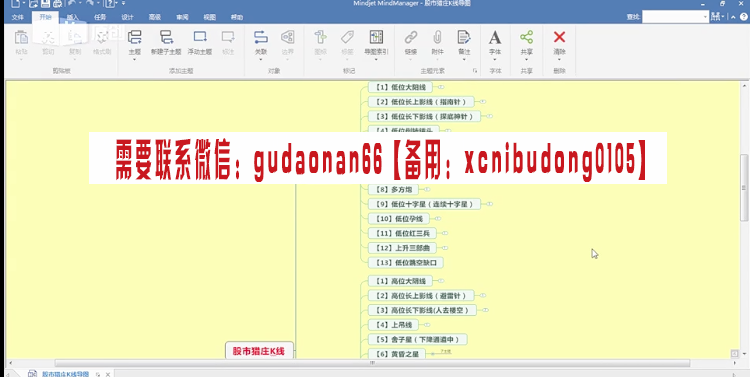Click the horizontal scrollbar at the bottom
Screen dimensions: 750x377
(x=372, y=363)
